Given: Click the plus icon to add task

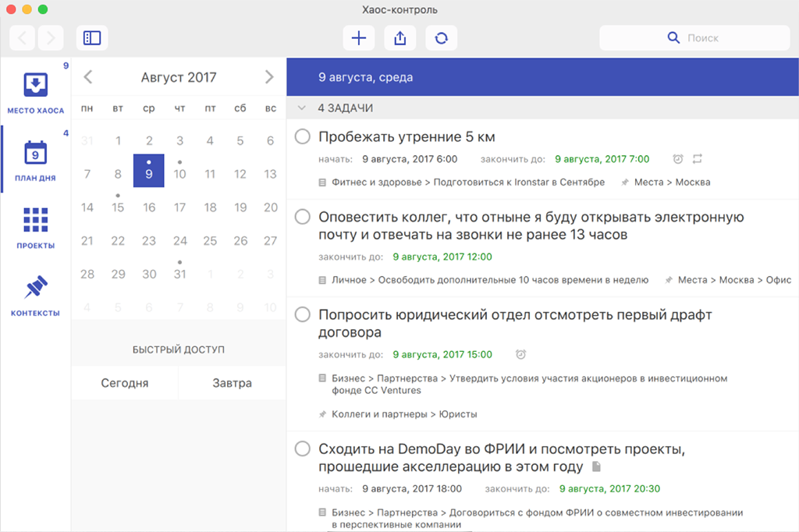Looking at the screenshot, I should (x=359, y=37).
